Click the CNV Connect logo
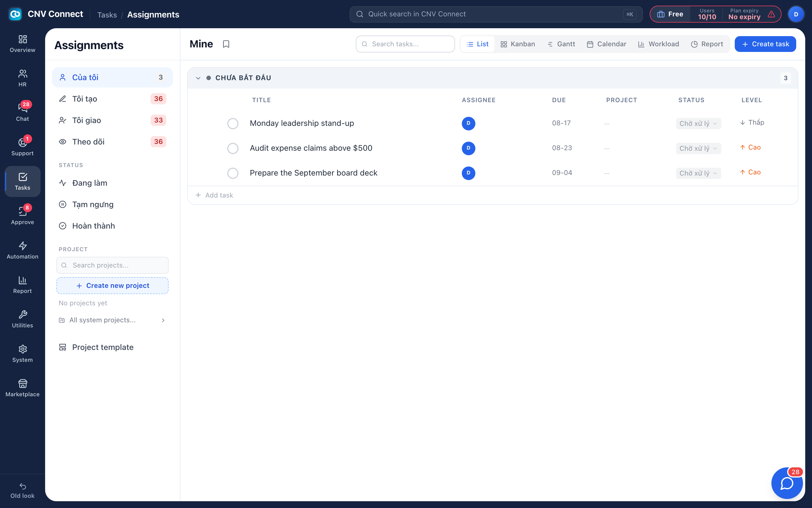Image resolution: width=812 pixels, height=508 pixels. click(15, 14)
